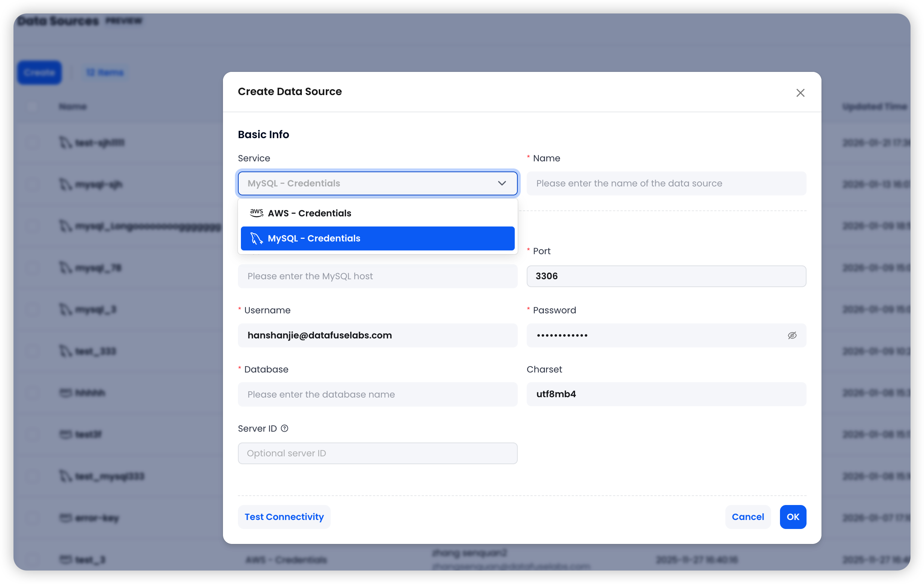Click the MySQL dolphin icon in the highlighted option

(x=256, y=238)
